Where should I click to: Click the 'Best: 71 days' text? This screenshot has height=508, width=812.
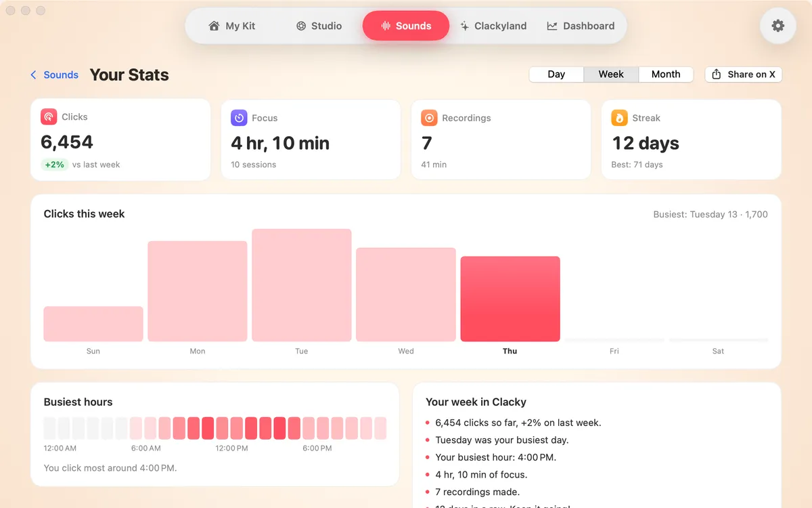pyautogui.click(x=637, y=165)
